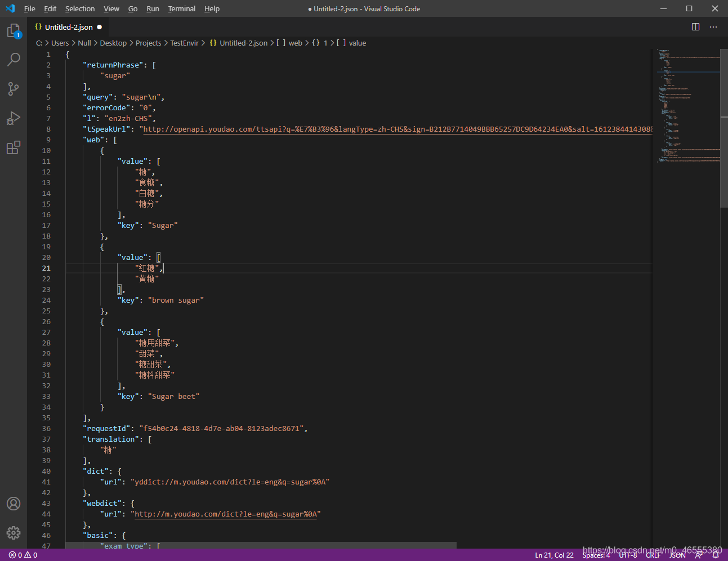
Task: Click the web breadcrumb segment
Action: pos(289,43)
